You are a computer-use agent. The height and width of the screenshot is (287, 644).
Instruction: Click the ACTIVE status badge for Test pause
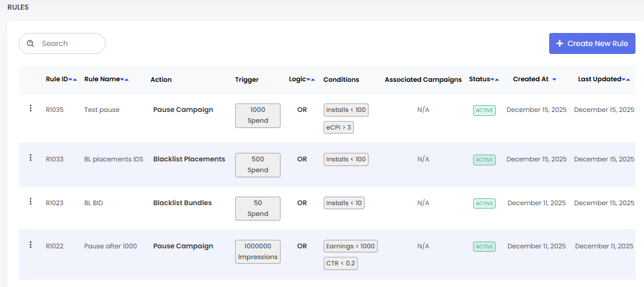click(484, 110)
